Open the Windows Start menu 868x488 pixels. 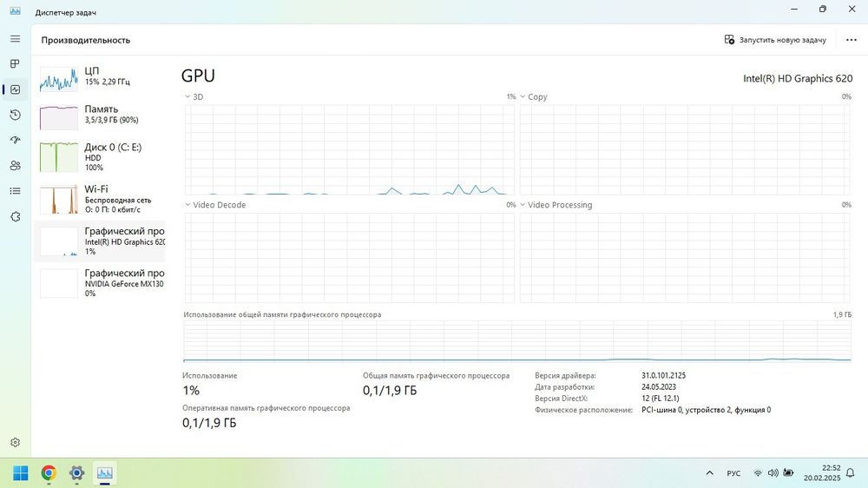(21, 473)
